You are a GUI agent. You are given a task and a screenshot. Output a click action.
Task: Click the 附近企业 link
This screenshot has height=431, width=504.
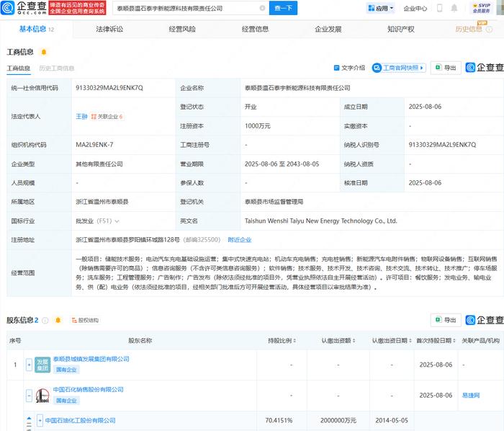pyautogui.click(x=240, y=240)
